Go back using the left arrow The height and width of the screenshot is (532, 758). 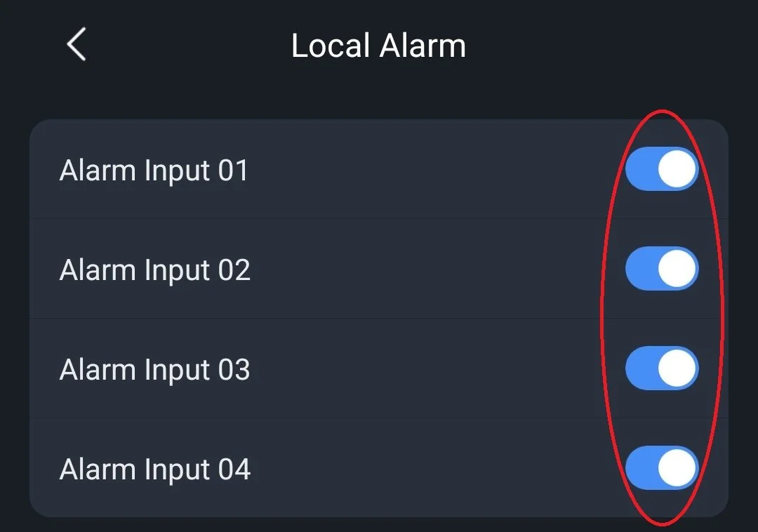pos(77,44)
